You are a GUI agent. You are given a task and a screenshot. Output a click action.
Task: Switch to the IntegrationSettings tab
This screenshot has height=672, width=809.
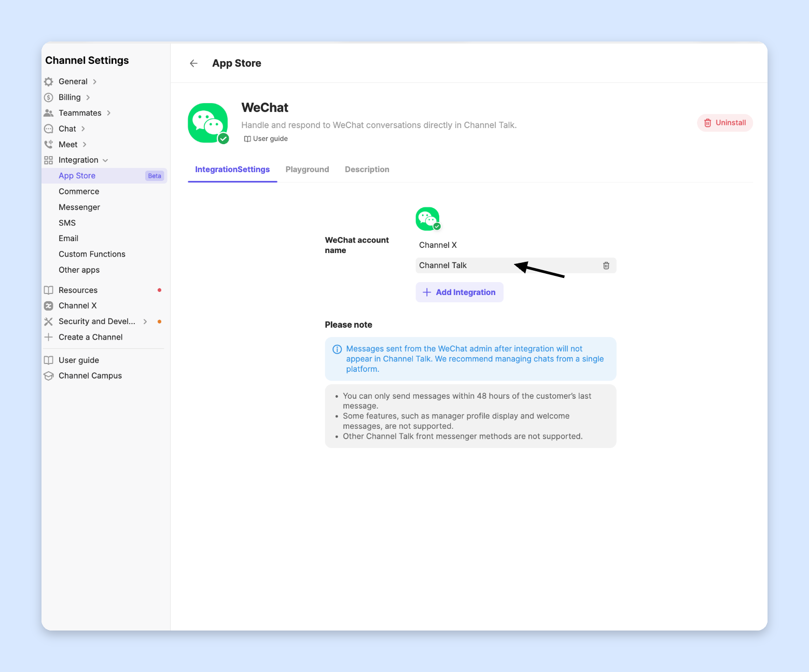click(232, 170)
